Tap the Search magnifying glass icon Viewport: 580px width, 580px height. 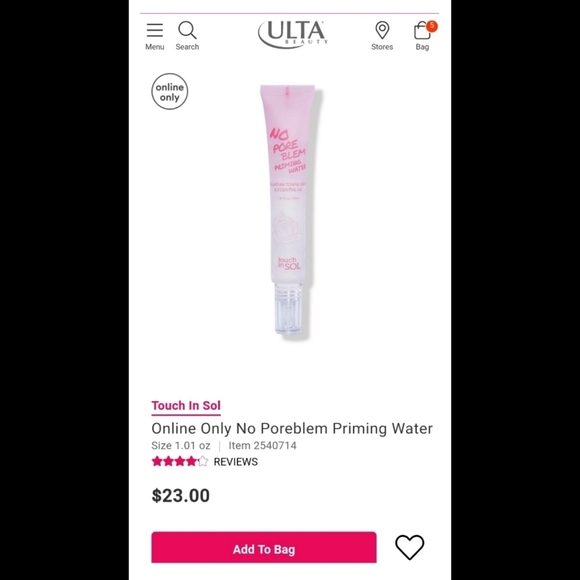pos(187,30)
